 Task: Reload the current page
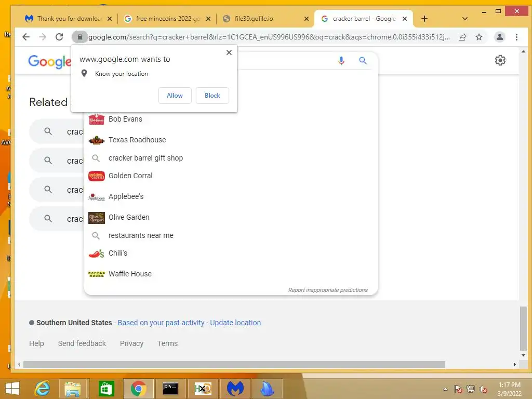click(59, 37)
